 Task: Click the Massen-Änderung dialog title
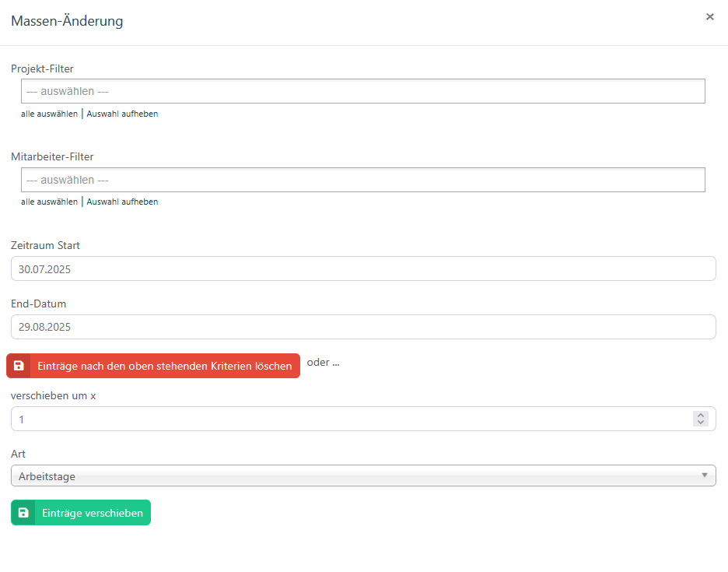coord(67,21)
